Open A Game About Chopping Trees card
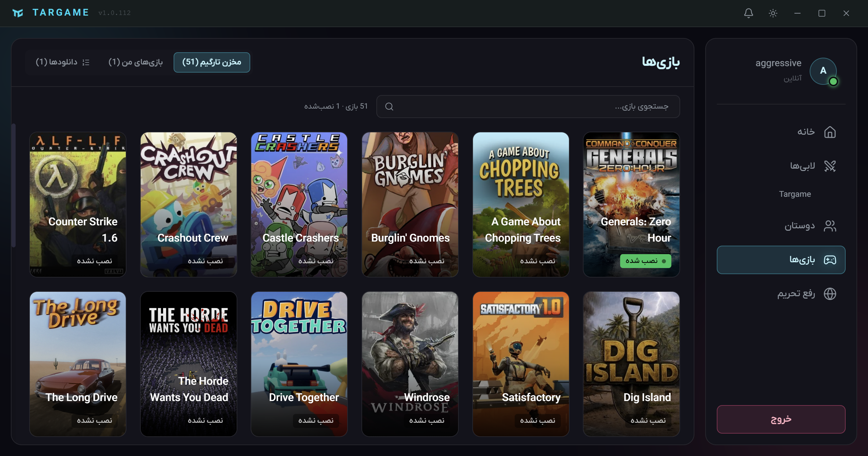The image size is (868, 456). point(521,205)
